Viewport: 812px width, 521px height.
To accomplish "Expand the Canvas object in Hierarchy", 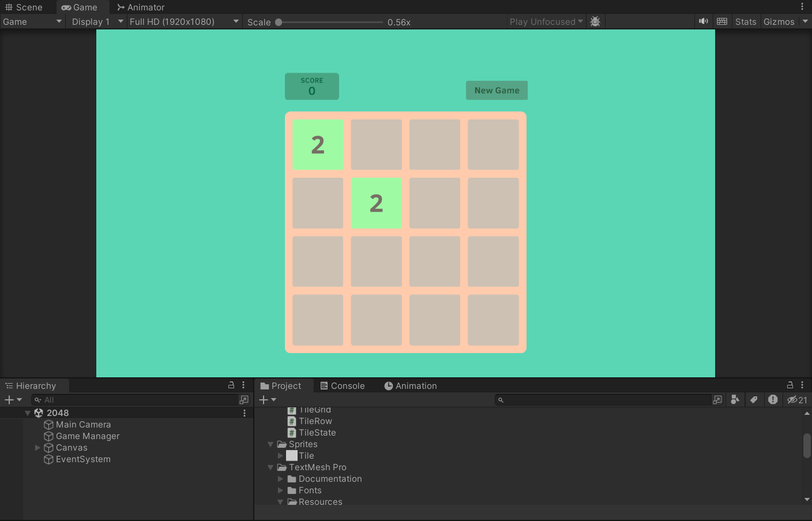I will pyautogui.click(x=37, y=447).
